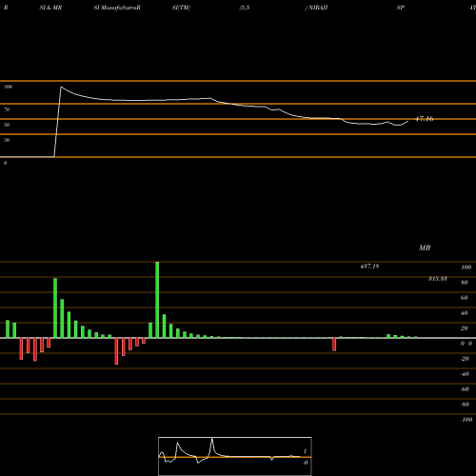476x476 pixels.
Task: Select the header text SI MunafaSutraR
Action: click(x=117, y=8)
